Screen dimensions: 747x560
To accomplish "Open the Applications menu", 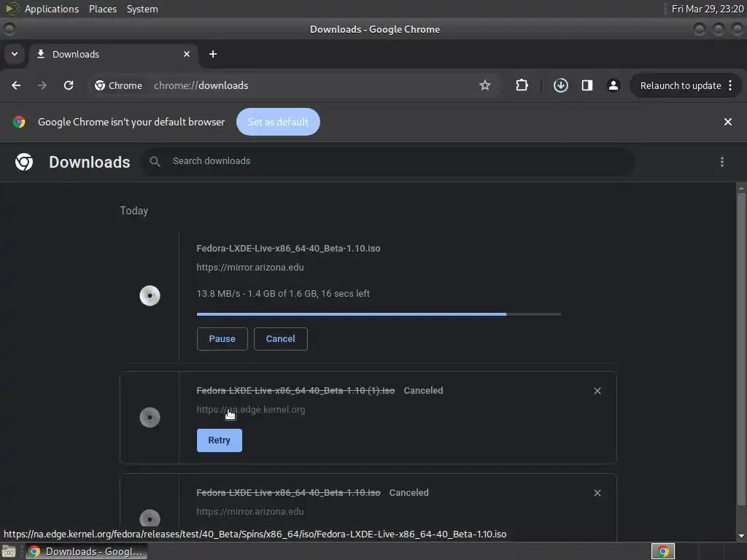I will pos(52,9).
